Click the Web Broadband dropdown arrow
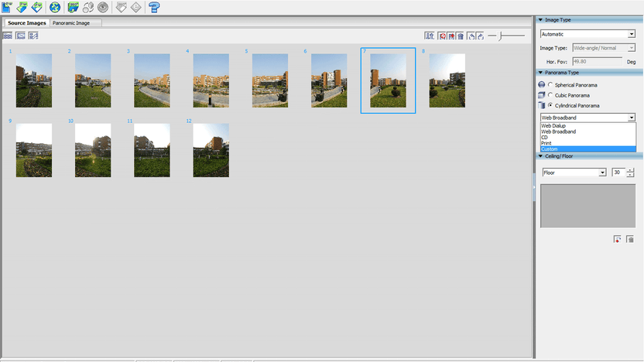Image resolution: width=644 pixels, height=362 pixels. coord(632,118)
